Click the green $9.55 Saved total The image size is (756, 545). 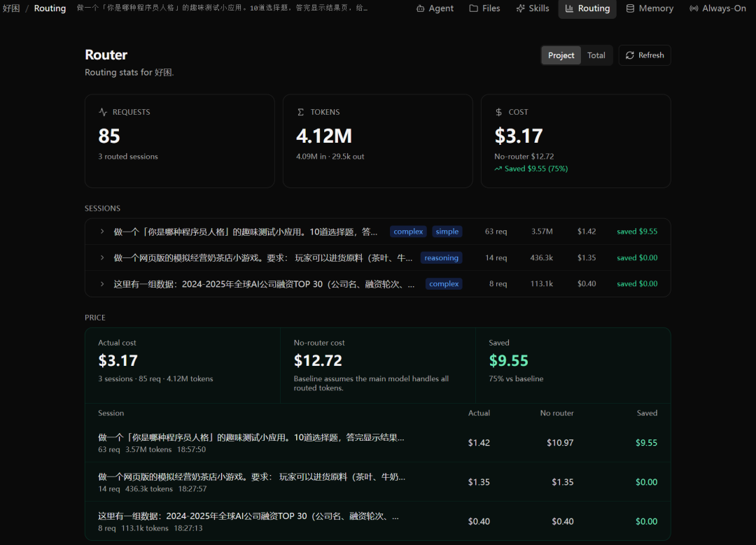pos(509,360)
